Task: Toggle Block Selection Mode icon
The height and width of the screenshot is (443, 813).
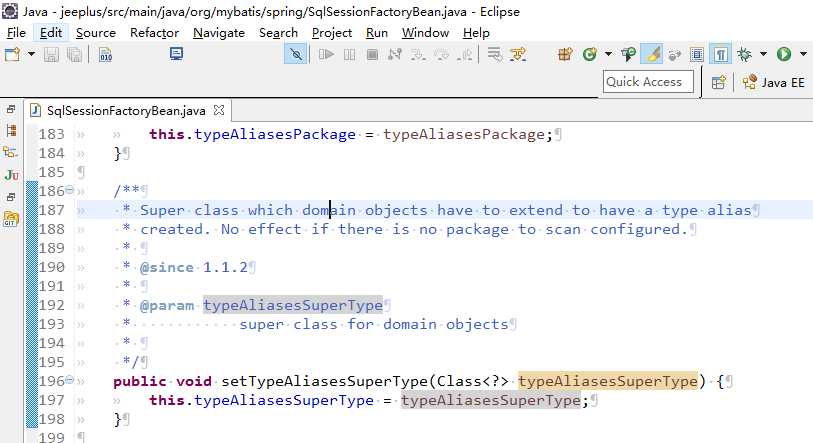Action: click(x=697, y=54)
